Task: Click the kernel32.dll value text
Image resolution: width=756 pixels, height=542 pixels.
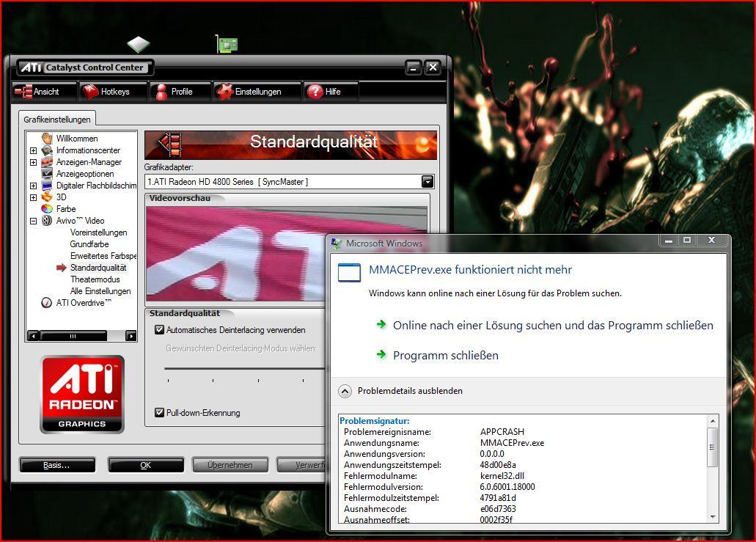Action: click(x=502, y=476)
